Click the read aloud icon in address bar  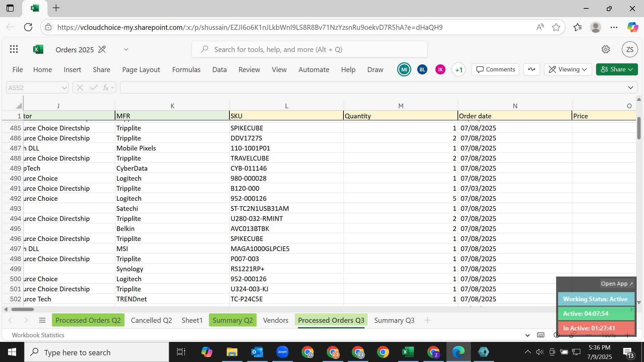tap(540, 27)
